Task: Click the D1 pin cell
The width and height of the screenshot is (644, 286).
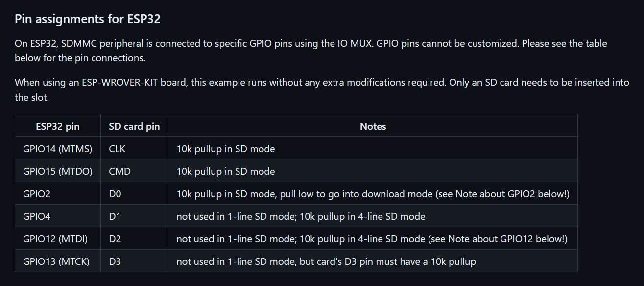Action: 115,216
